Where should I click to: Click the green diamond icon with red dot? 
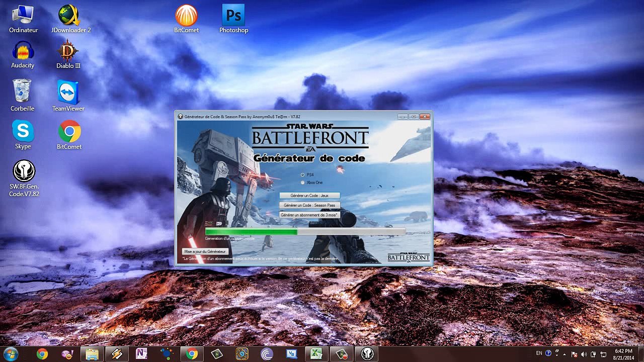pos(342,354)
